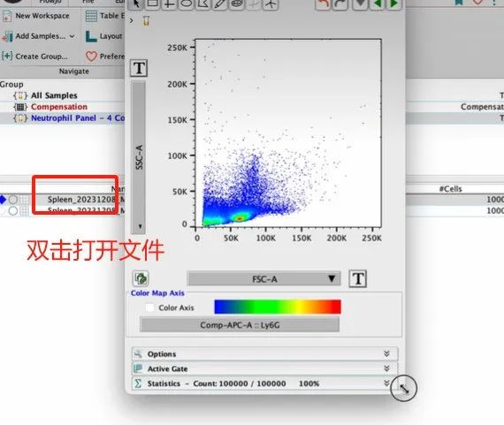504x425 pixels.
Task: Go to next sample with green right arrow
Action: click(393, 4)
